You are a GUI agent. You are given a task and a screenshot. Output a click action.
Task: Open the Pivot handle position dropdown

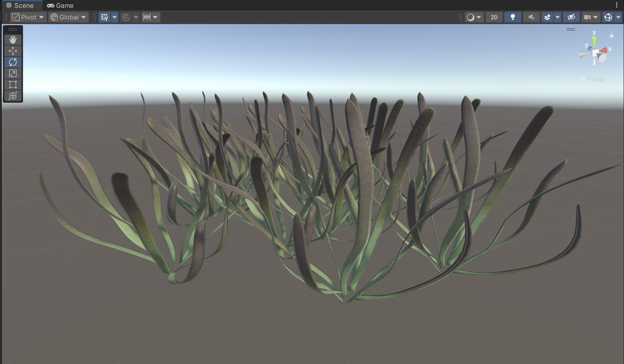click(x=28, y=17)
